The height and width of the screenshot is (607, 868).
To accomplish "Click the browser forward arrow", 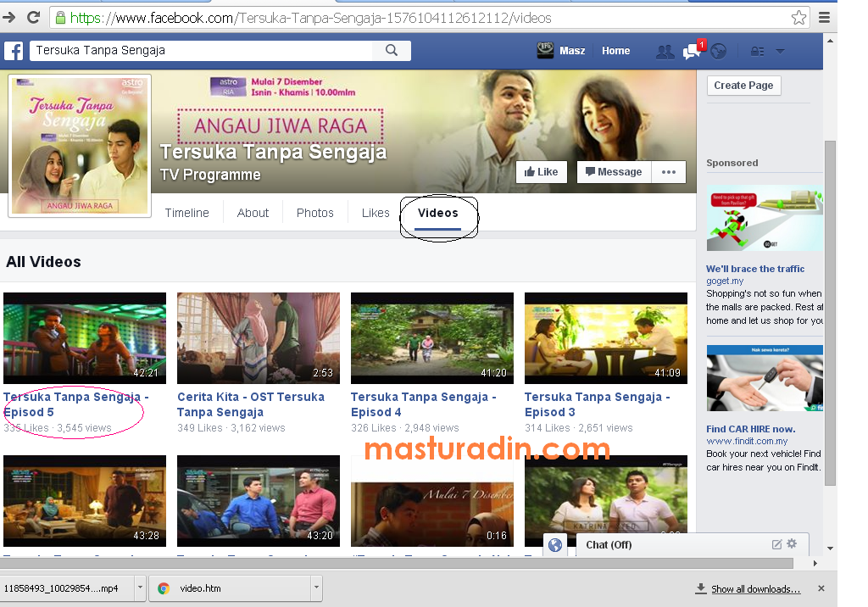I will coord(8,18).
